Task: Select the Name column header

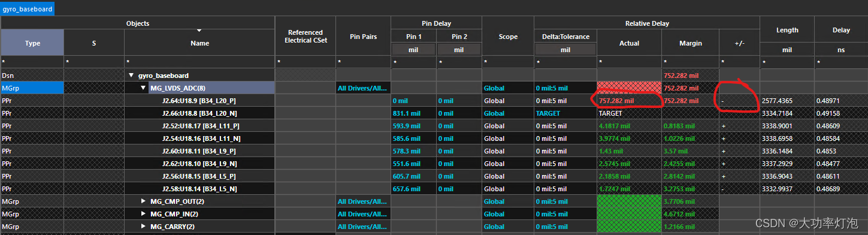Action: coord(199,43)
